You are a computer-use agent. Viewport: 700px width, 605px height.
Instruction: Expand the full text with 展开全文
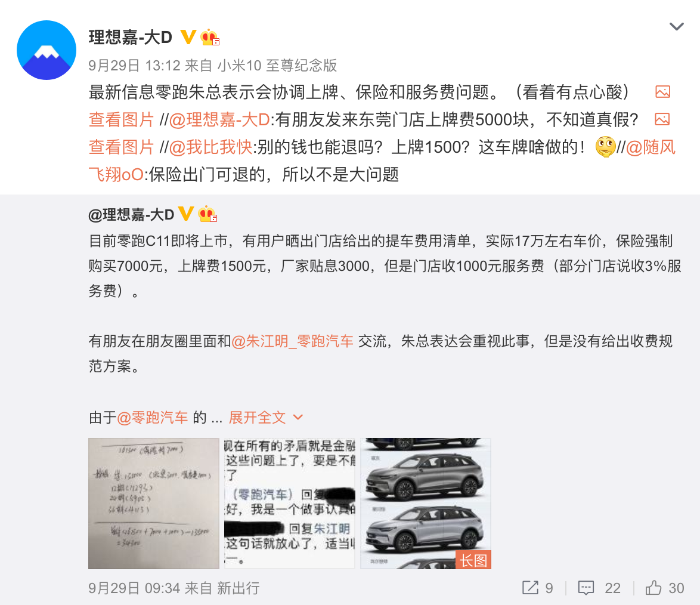pyautogui.click(x=265, y=418)
